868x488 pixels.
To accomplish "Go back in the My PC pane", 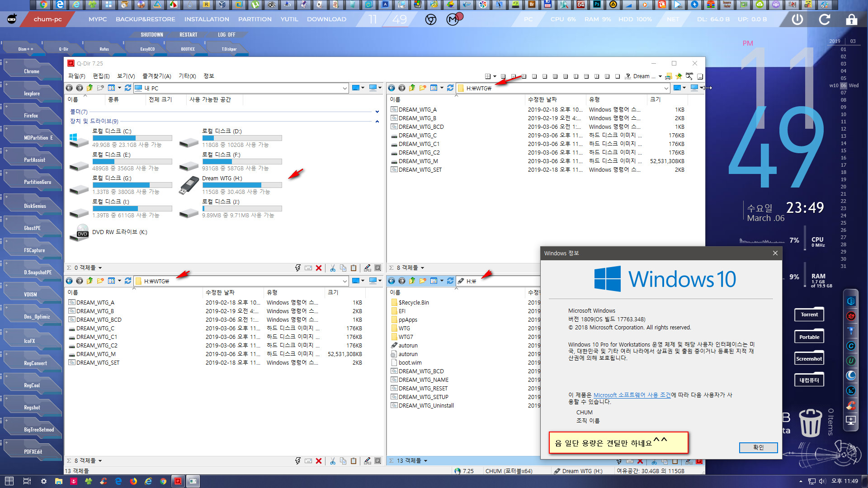I will coord(69,88).
